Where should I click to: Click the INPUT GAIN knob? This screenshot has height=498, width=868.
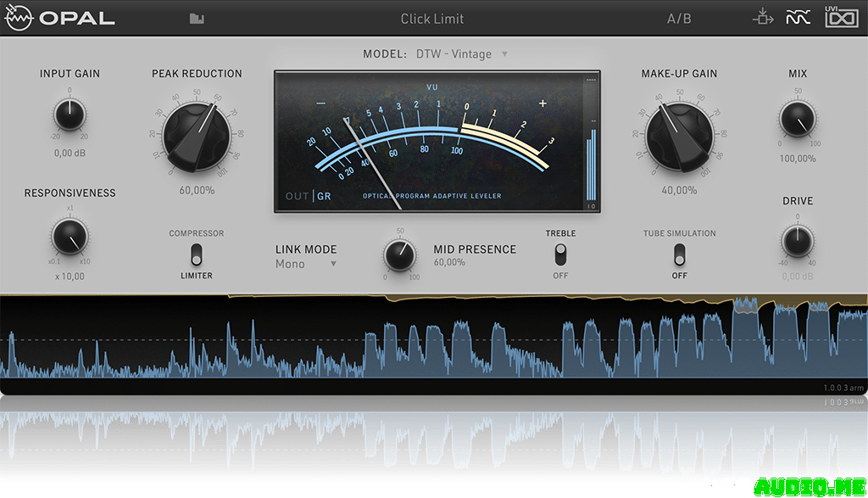tap(70, 115)
